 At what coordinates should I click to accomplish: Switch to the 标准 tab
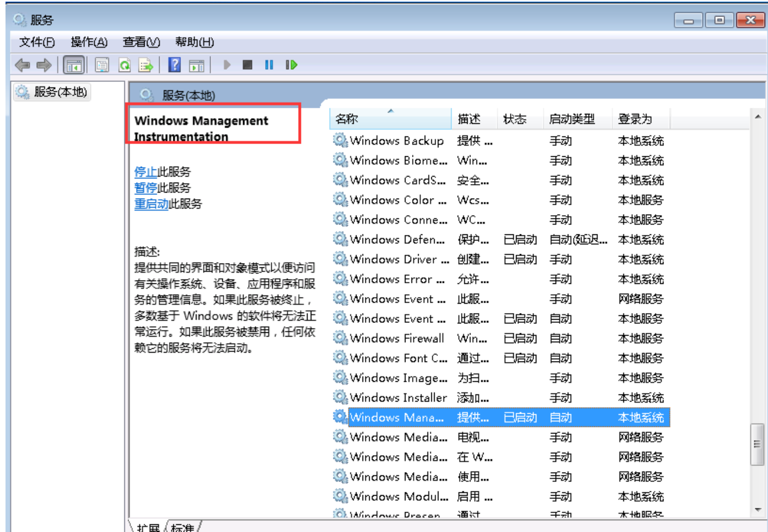pyautogui.click(x=182, y=527)
